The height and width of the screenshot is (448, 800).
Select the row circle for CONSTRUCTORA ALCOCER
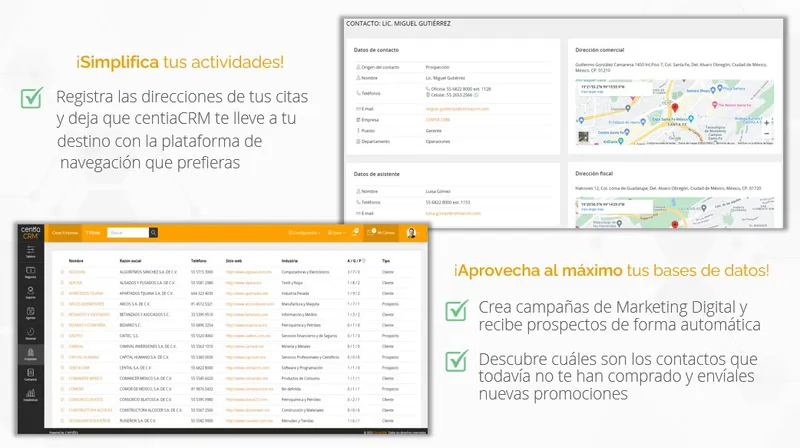(x=62, y=410)
